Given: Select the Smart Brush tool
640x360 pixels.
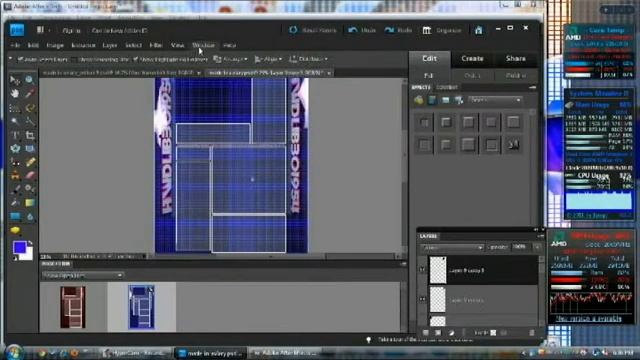Looking at the screenshot, I should (29, 189).
